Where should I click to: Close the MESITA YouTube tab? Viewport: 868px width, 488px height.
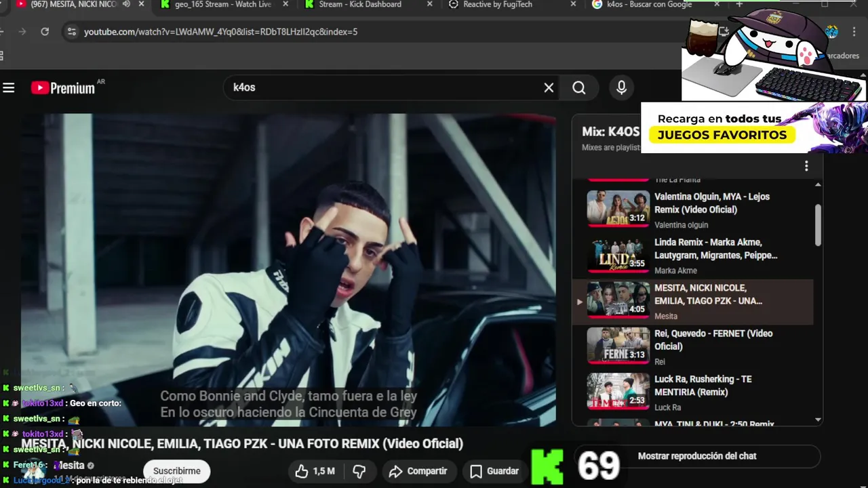tap(141, 4)
